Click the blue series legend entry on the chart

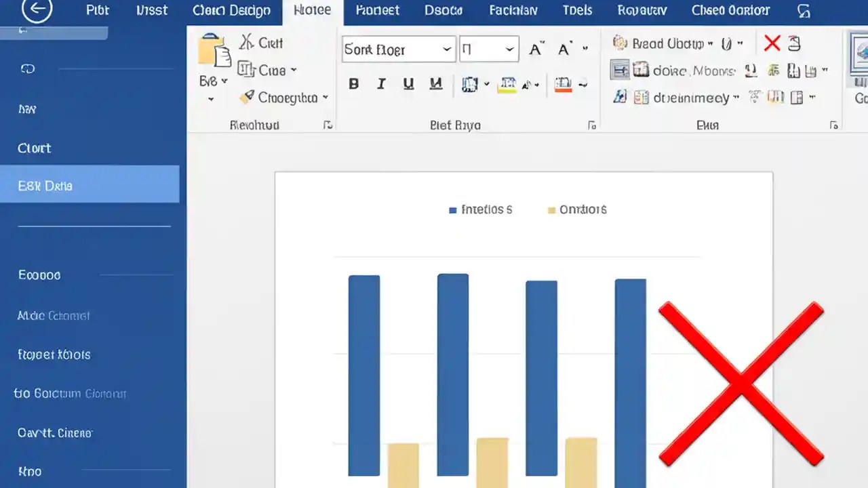pyautogui.click(x=481, y=209)
